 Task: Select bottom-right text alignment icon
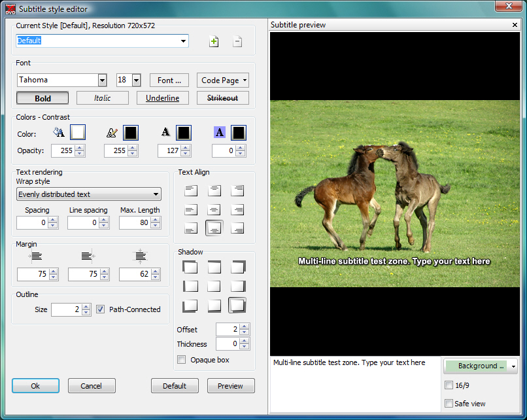click(237, 228)
